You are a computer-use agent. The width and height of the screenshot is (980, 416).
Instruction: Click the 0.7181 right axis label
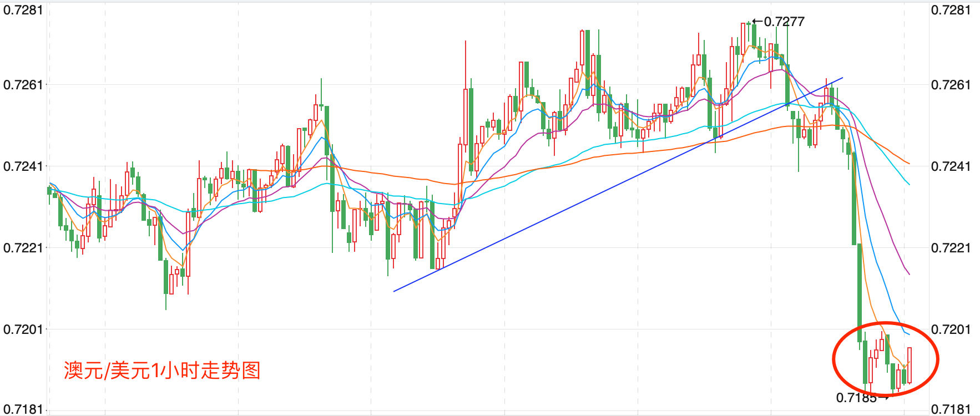pos(951,409)
